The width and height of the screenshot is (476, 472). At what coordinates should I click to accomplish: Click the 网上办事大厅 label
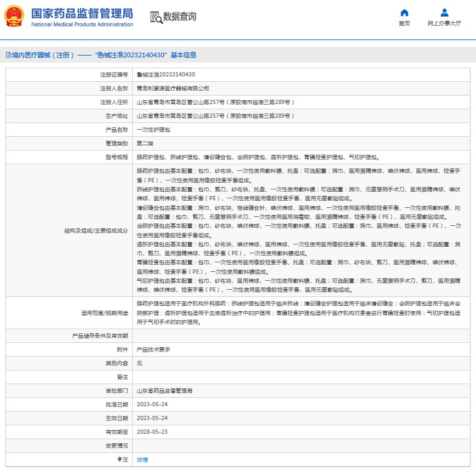pyautogui.click(x=444, y=23)
